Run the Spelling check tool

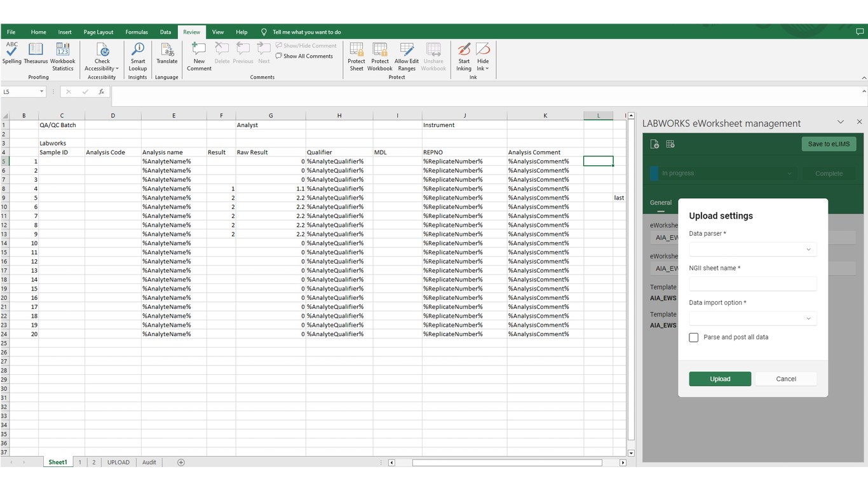pyautogui.click(x=11, y=53)
